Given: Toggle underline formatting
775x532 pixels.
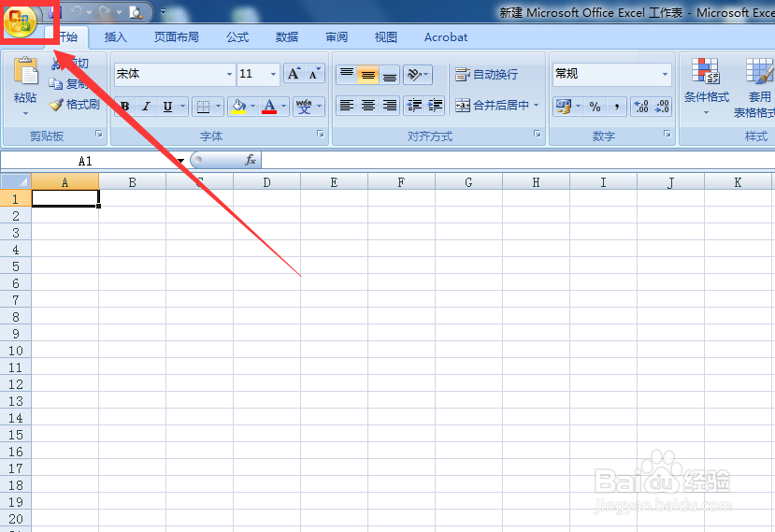Looking at the screenshot, I should 167,107.
